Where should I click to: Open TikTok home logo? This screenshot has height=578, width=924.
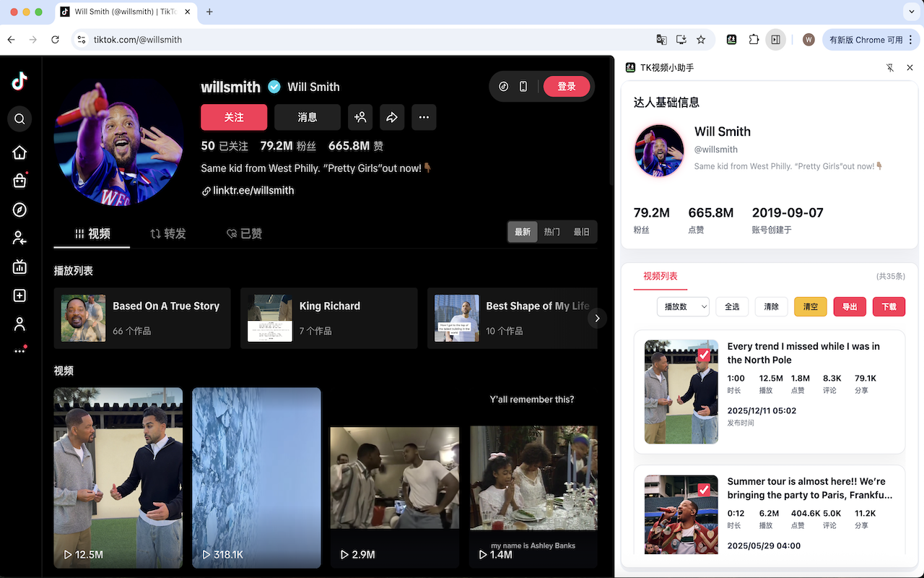tap(19, 81)
